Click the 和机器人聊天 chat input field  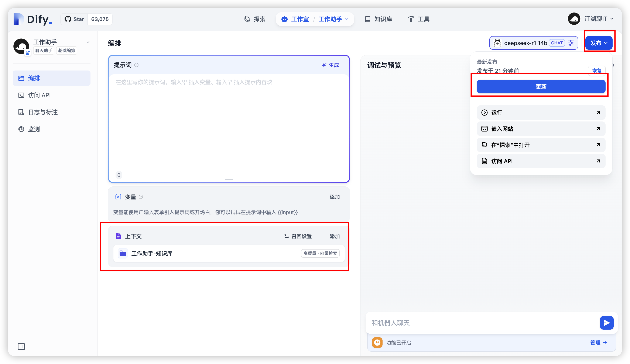coord(483,323)
